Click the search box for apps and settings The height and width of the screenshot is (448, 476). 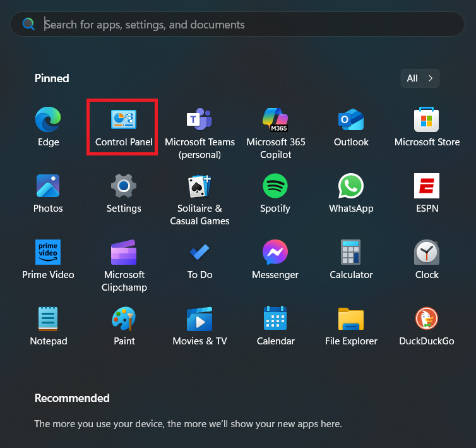(237, 24)
